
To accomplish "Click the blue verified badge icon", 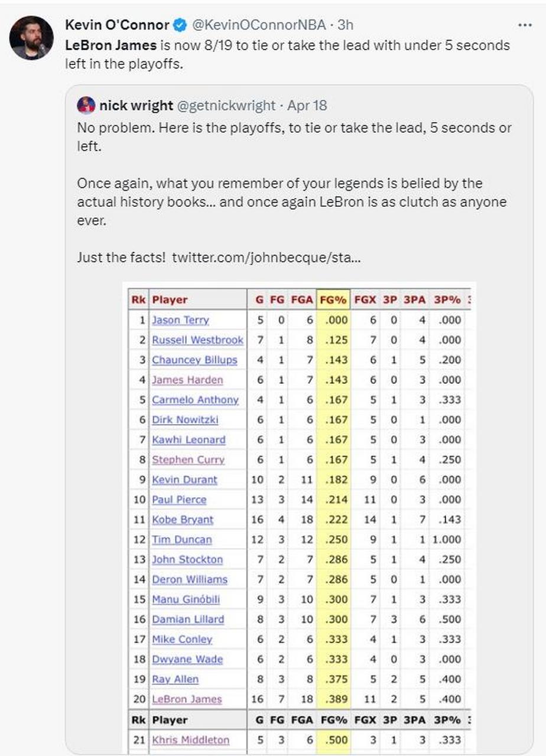I will click(180, 25).
